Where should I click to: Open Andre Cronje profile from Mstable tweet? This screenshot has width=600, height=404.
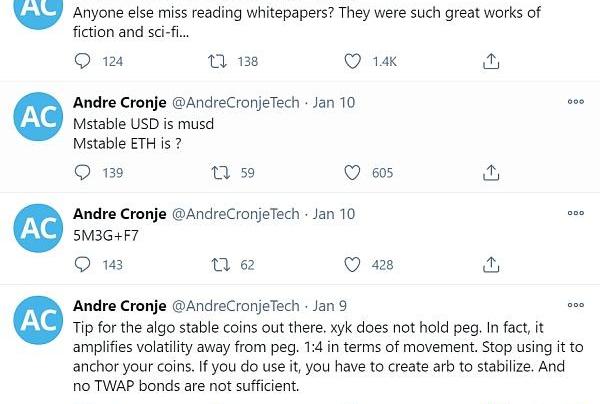coord(120,102)
